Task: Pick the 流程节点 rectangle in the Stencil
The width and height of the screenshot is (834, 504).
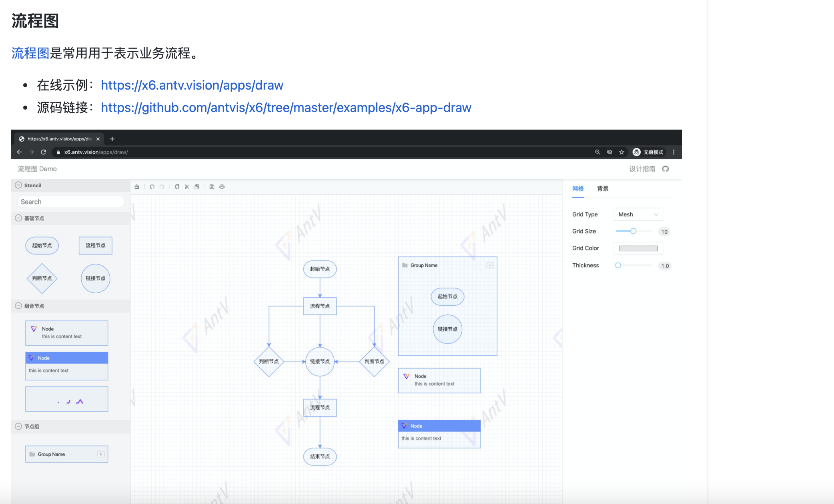Action: pos(96,246)
